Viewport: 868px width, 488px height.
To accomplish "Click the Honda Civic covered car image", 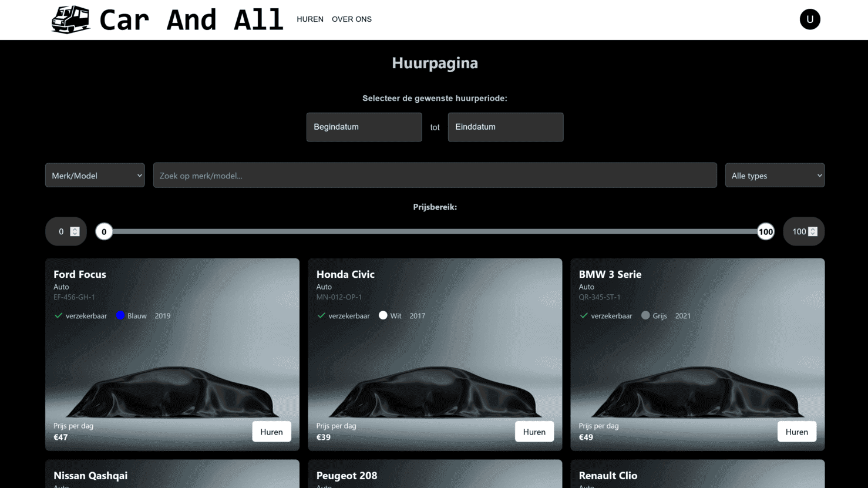I will (x=435, y=391).
